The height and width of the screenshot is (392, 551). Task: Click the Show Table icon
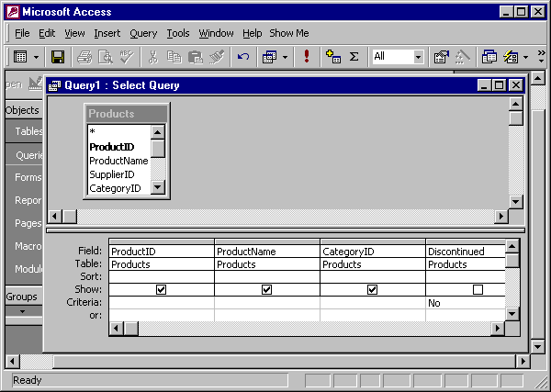click(x=333, y=57)
